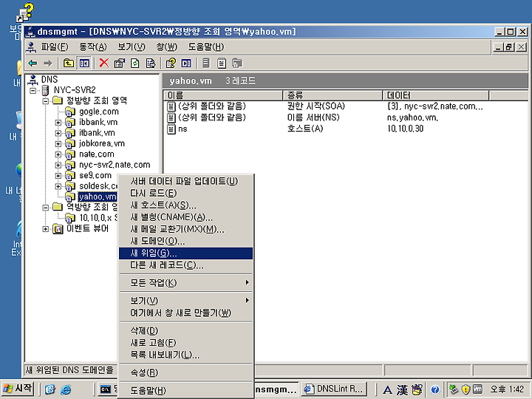Expand the nyc-svr2.nate.com zone node
Image resolution: width=532 pixels, height=399 pixels.
[58, 166]
